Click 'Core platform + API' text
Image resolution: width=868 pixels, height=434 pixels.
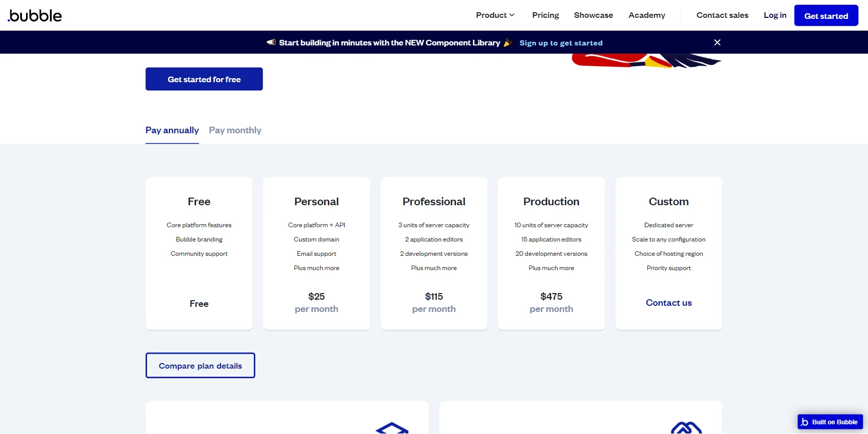tap(317, 225)
